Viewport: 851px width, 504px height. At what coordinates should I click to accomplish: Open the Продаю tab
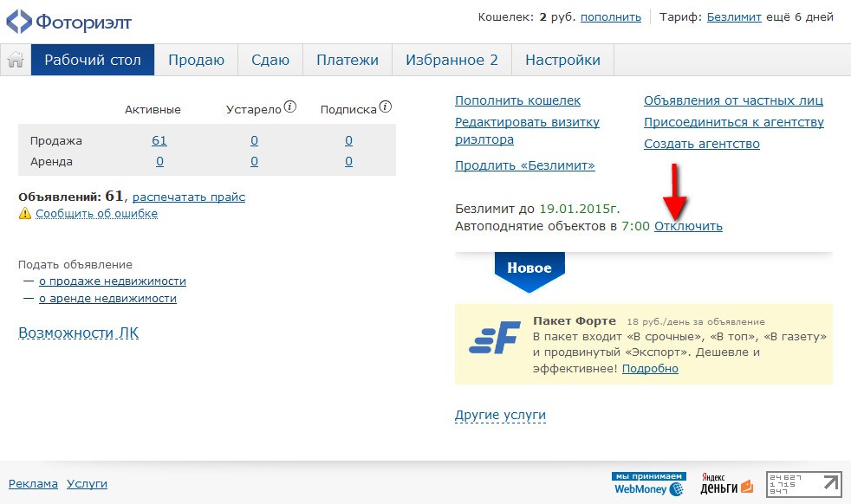point(196,61)
